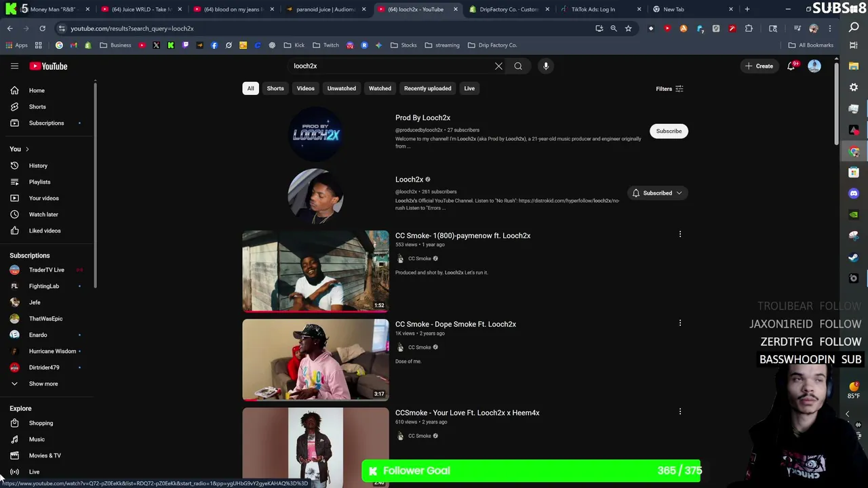
Task: Open a new browser tab with plus
Action: [x=747, y=9]
